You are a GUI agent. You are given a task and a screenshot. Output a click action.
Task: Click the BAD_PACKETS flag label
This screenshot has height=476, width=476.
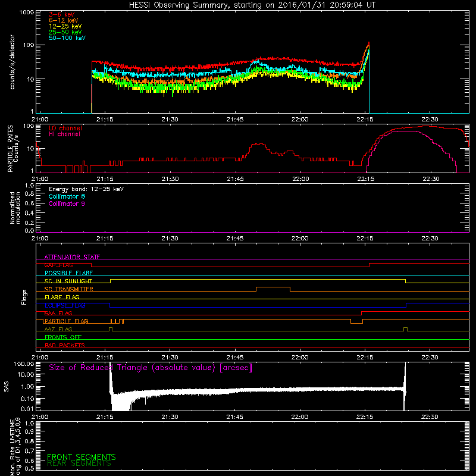coord(65,346)
